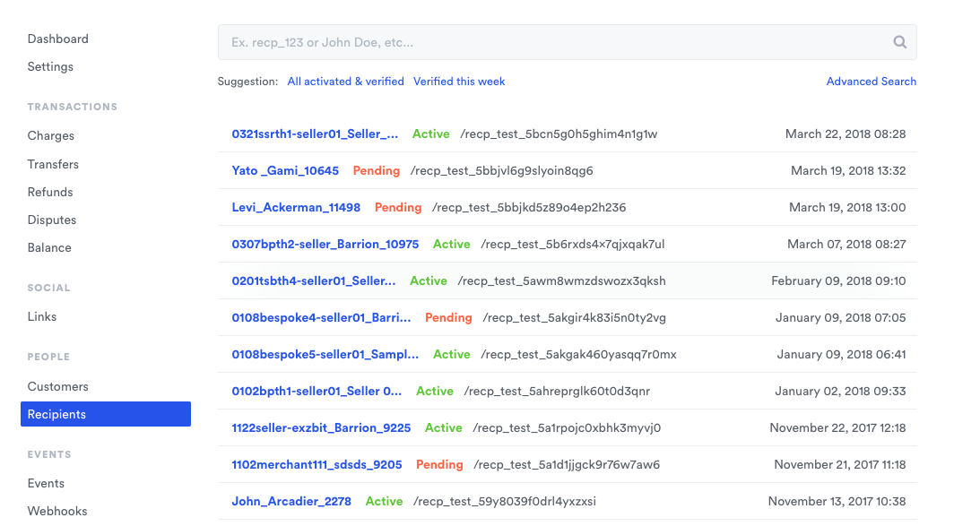980x526 pixels.
Task: Open Advanced Search
Action: coord(871,82)
